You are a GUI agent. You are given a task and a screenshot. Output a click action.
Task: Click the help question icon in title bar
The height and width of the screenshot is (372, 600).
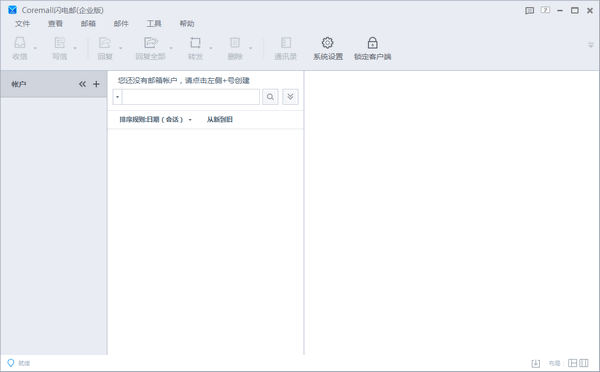[545, 10]
